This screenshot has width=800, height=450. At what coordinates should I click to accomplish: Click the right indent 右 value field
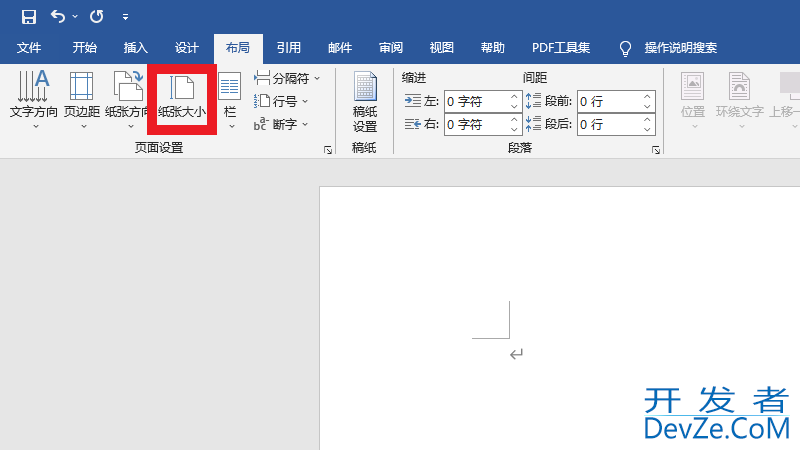tap(476, 124)
